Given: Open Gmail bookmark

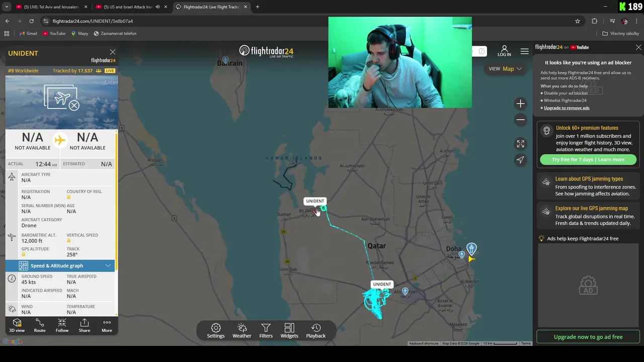Looking at the screenshot, I should coord(28,33).
